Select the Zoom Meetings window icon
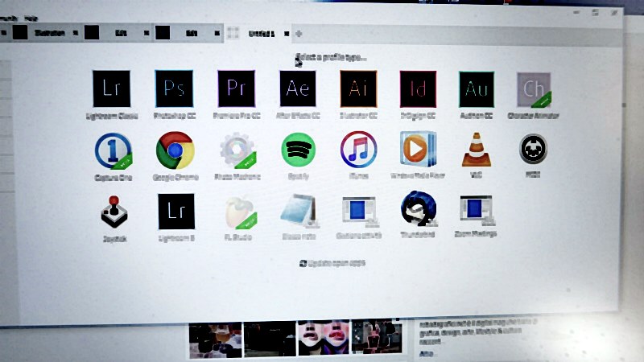The width and height of the screenshot is (644, 362). pos(477,211)
